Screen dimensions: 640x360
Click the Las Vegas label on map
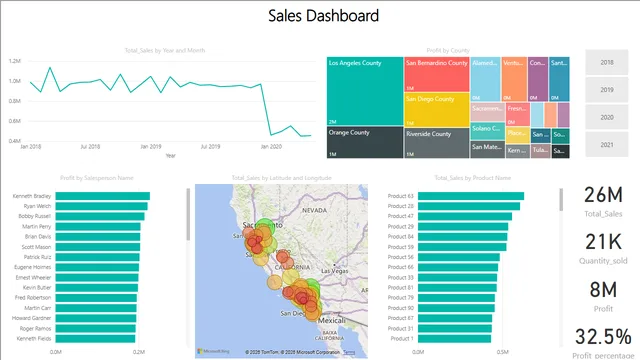[335, 271]
